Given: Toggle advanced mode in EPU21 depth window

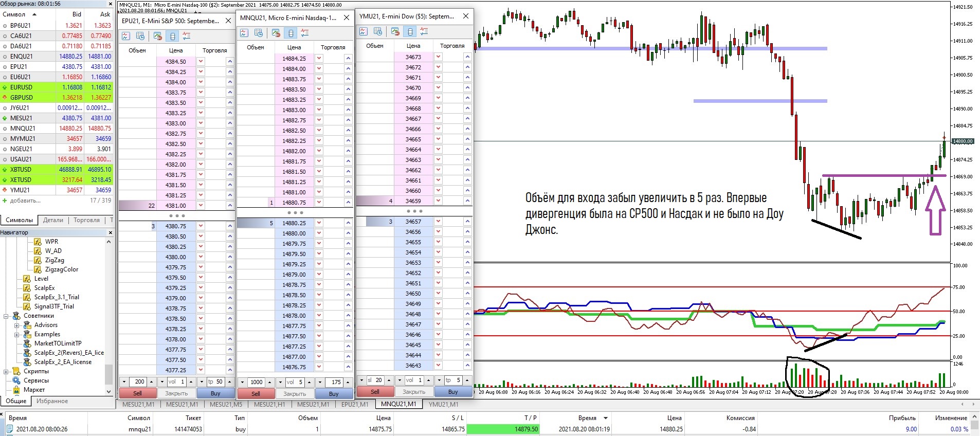Looking at the screenshot, I should pos(172,36).
